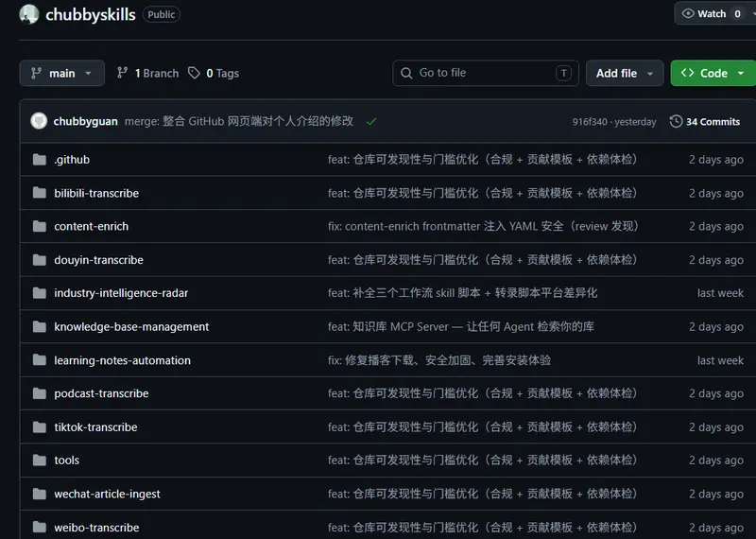Viewport: 756px width, 539px height.
Task: Open the podcast-transcribe folder
Action: coord(101,393)
